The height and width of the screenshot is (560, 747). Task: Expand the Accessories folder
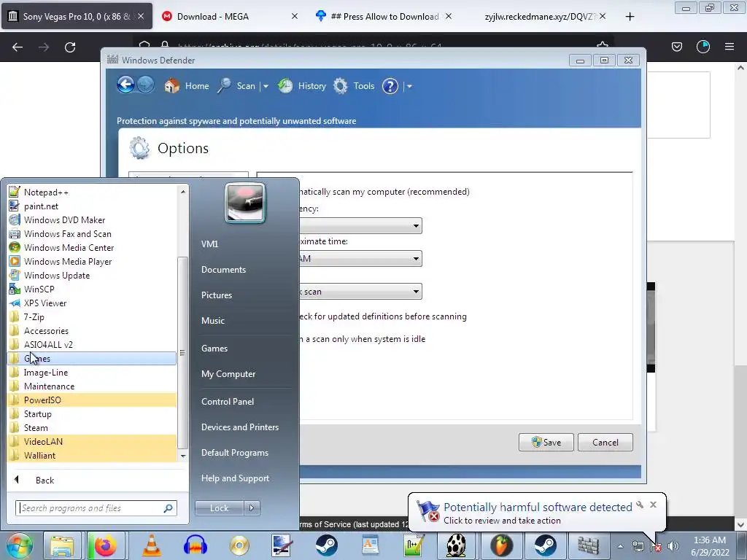[92, 330]
